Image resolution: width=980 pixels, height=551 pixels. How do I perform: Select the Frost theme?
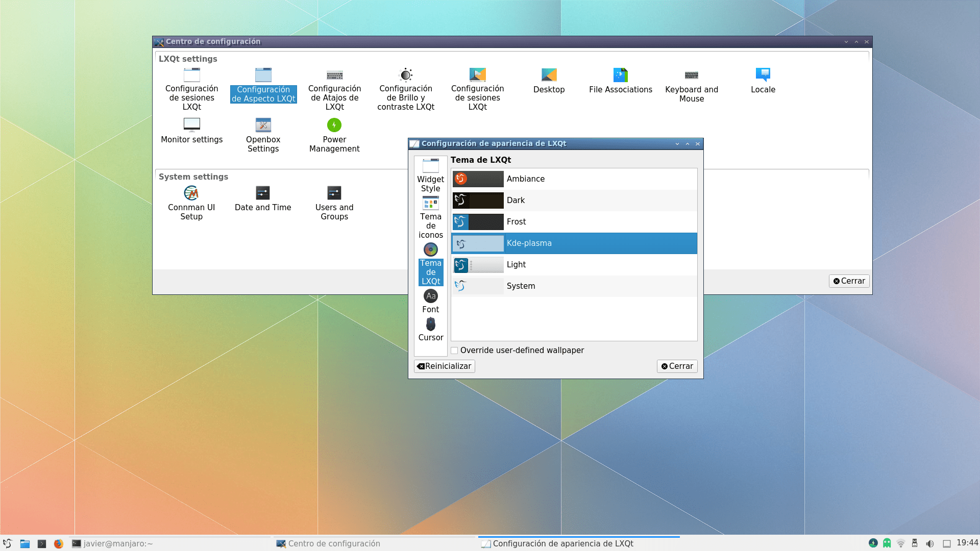pos(574,222)
